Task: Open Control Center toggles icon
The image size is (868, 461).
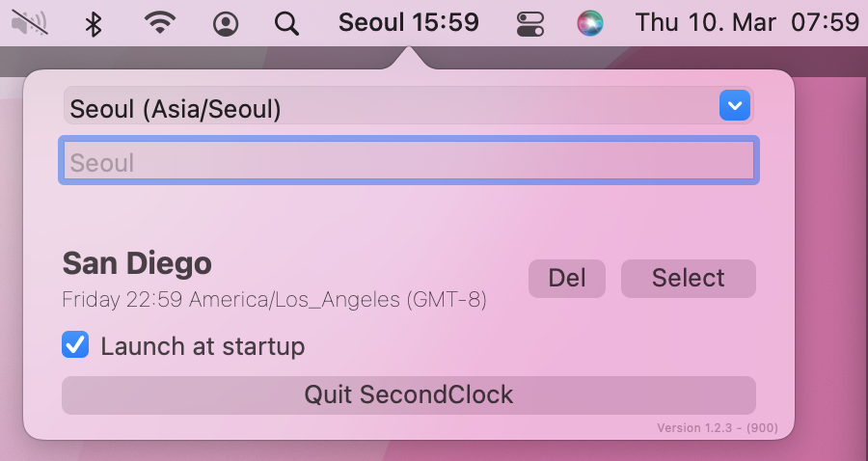Action: 529,24
